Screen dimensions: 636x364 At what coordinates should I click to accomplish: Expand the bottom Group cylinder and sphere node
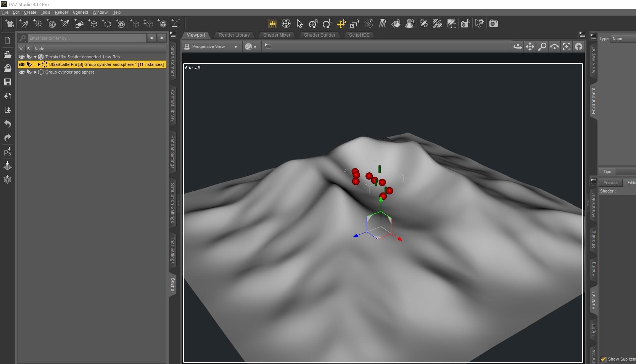tap(35, 72)
